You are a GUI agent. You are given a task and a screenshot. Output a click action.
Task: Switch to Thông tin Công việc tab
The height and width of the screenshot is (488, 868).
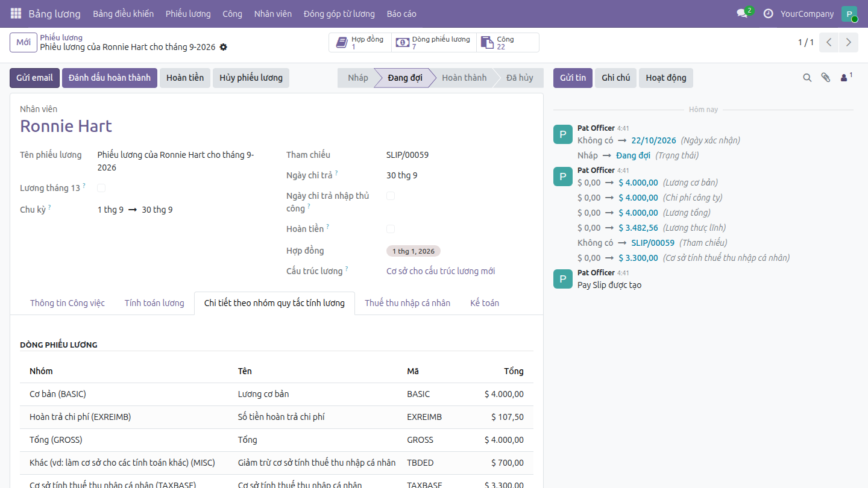point(68,303)
